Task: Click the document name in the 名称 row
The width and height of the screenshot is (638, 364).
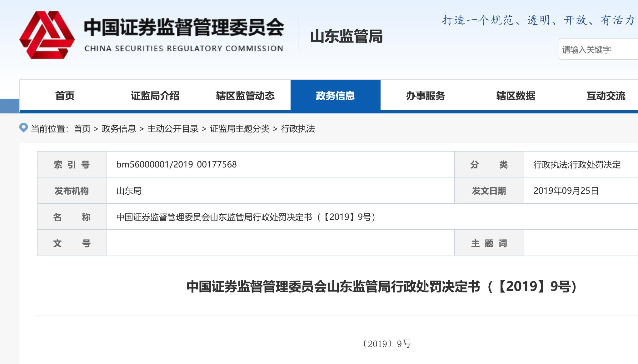Action: [x=246, y=217]
